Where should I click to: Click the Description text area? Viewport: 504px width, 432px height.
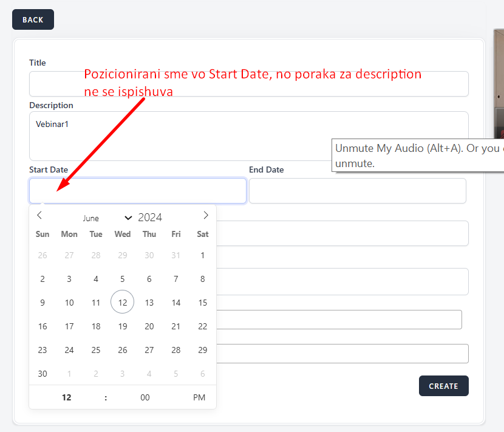coord(249,135)
